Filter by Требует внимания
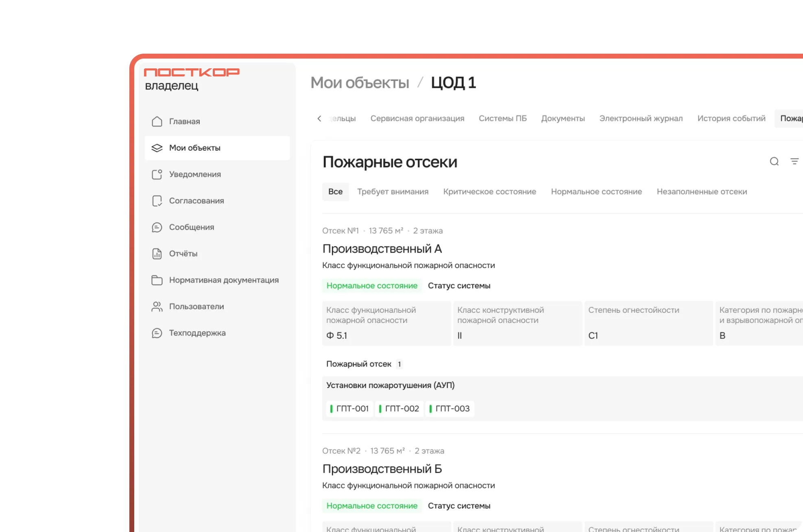The image size is (803, 532). coord(393,192)
